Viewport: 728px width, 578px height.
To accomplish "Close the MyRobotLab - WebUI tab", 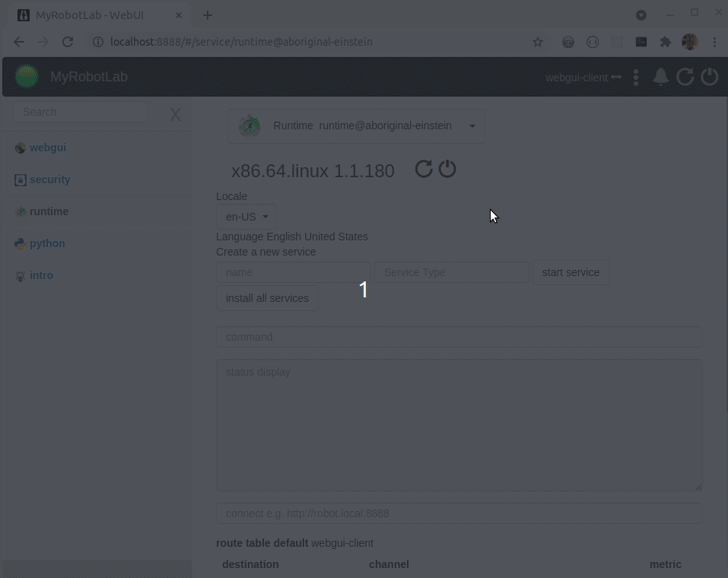I will coord(179,15).
